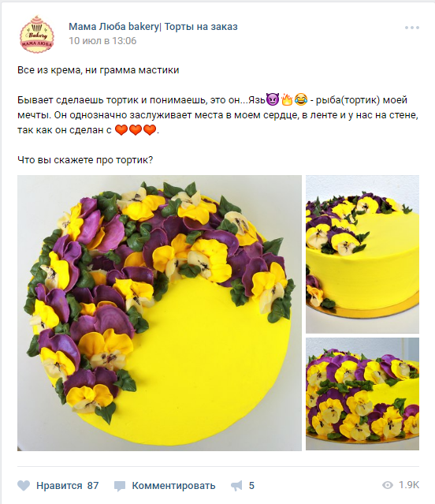Screen dimensions: 435x504
Task: Open the Мама Люба bakery profile avatar
Action: pos(37,34)
